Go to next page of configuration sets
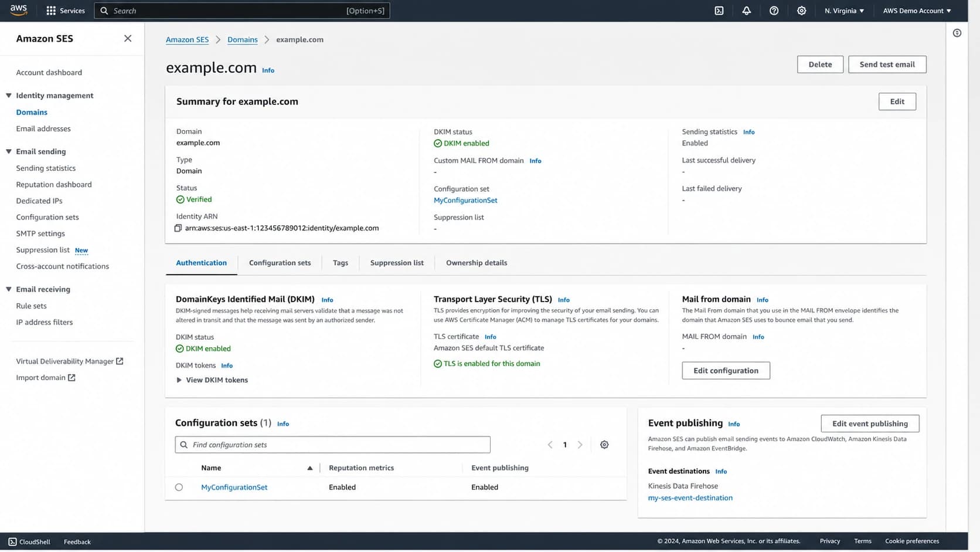The height and width of the screenshot is (552, 980). click(580, 445)
